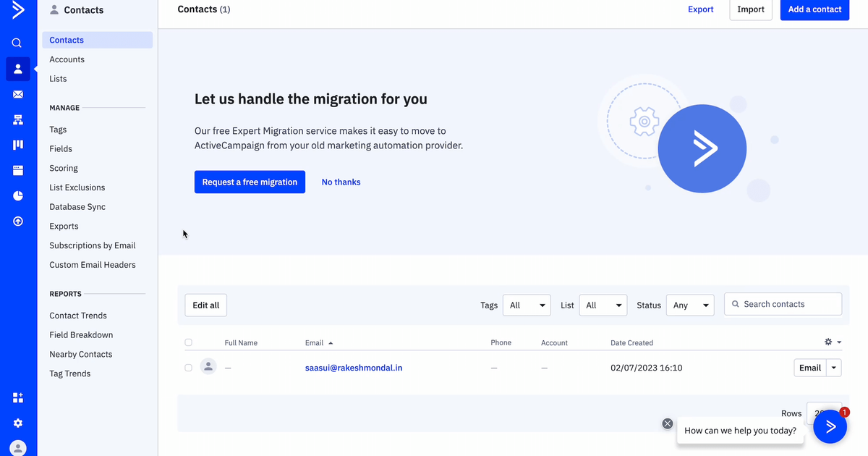Open the Site window icon in sidebar

(18, 170)
